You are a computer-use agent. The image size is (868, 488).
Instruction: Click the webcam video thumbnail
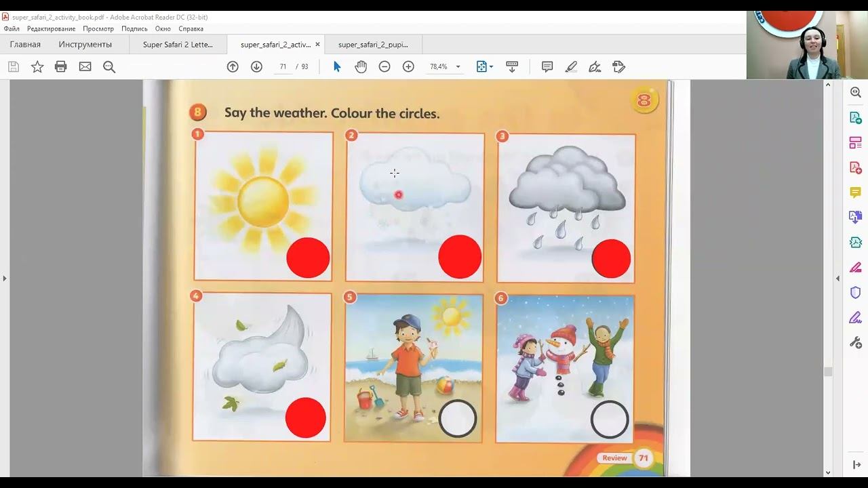click(x=807, y=45)
